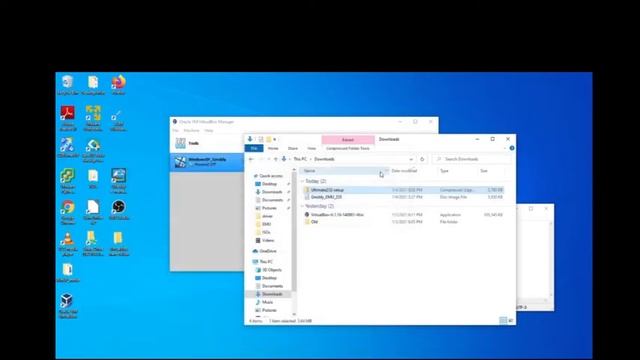640x360 pixels.
Task: Switch to large icons view in status bar
Action: [x=511, y=321]
